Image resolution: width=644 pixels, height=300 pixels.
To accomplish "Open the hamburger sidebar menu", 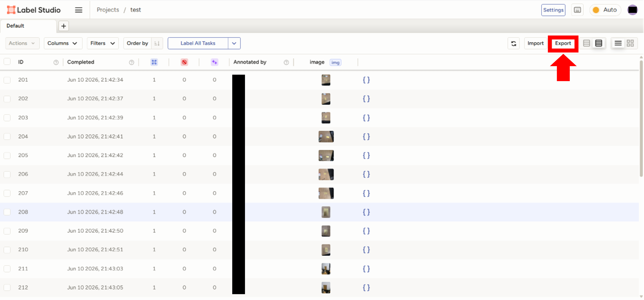I will tap(78, 10).
